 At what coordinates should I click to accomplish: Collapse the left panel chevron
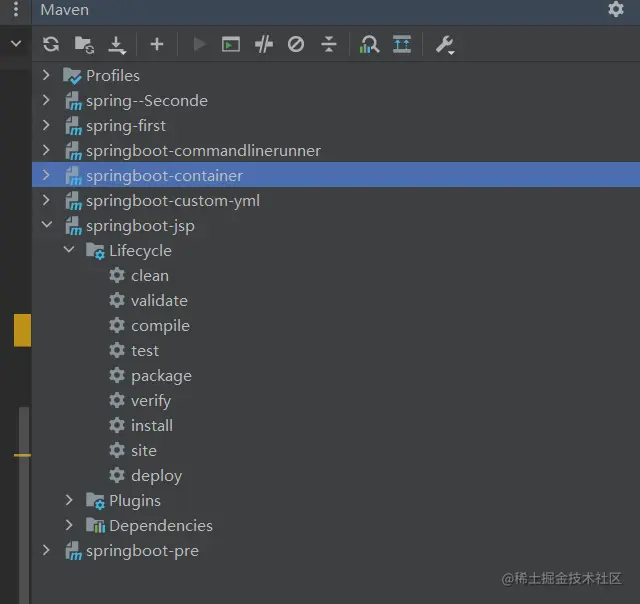coord(16,43)
